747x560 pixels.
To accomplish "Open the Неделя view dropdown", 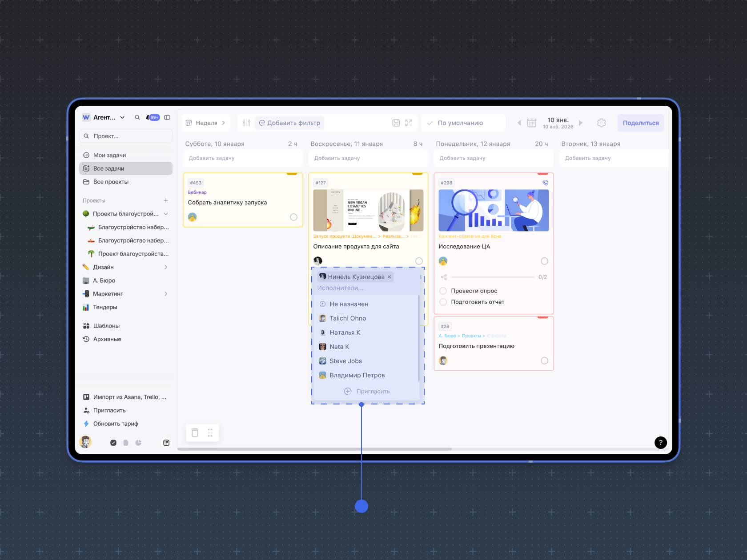I will click(x=206, y=123).
